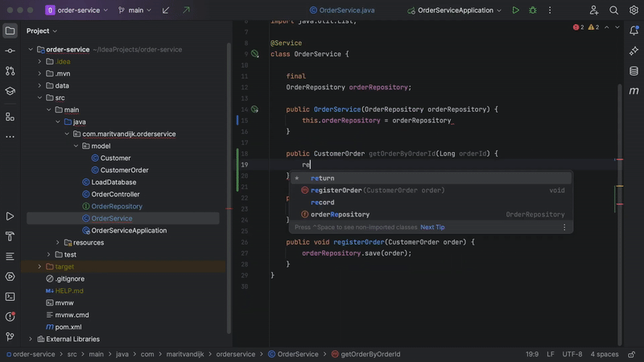Open Search Everywhere magnifier
Screen dimensions: 644x362
[613, 10]
